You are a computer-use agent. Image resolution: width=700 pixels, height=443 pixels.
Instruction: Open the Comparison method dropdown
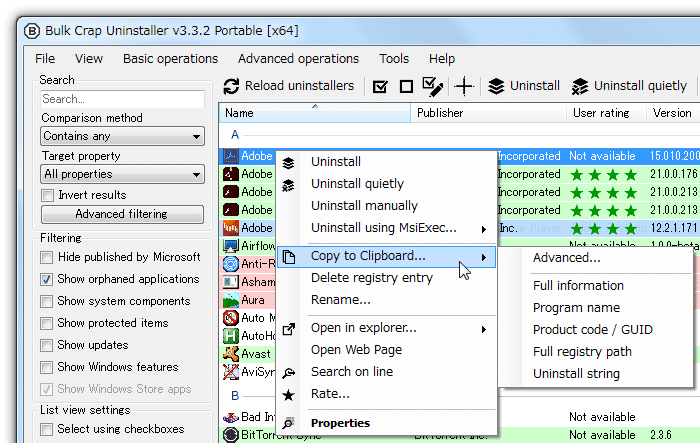(x=122, y=136)
